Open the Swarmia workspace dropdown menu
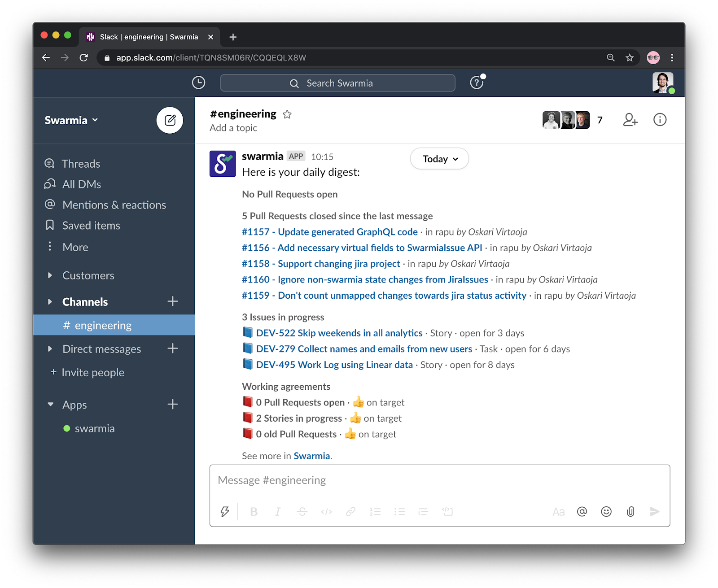The height and width of the screenshot is (588, 718). [x=71, y=120]
